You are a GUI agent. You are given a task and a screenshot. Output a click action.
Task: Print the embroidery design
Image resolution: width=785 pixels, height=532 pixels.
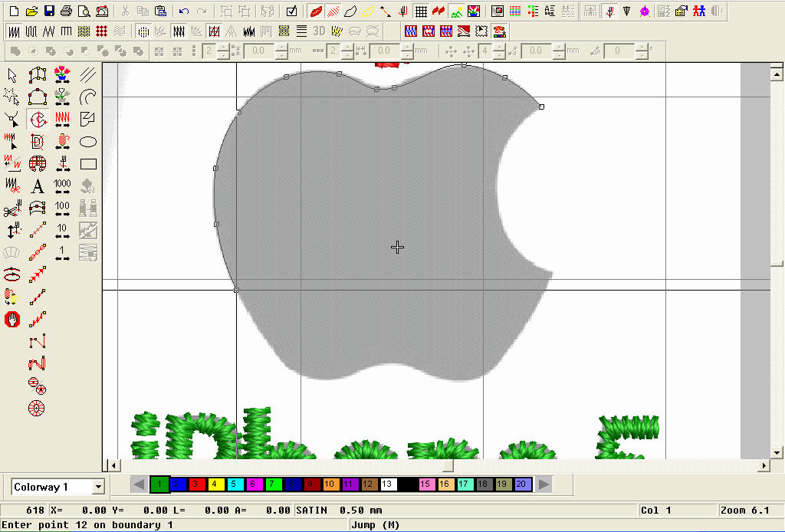(66, 11)
